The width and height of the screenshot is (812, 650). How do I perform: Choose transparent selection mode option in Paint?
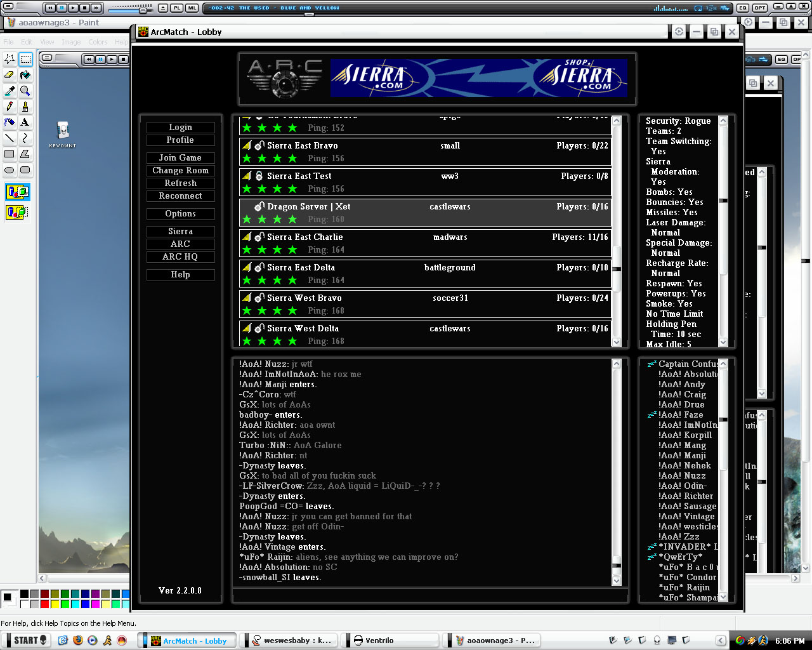(18, 212)
